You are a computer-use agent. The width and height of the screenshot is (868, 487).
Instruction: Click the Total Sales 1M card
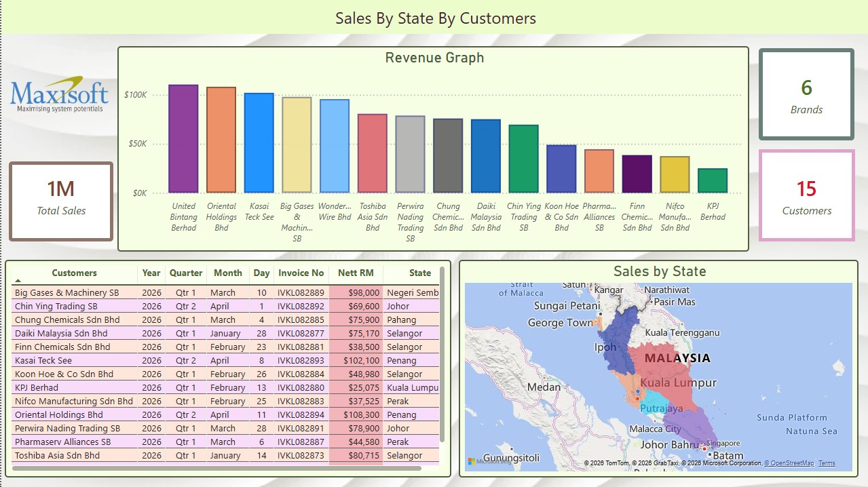[x=61, y=201]
